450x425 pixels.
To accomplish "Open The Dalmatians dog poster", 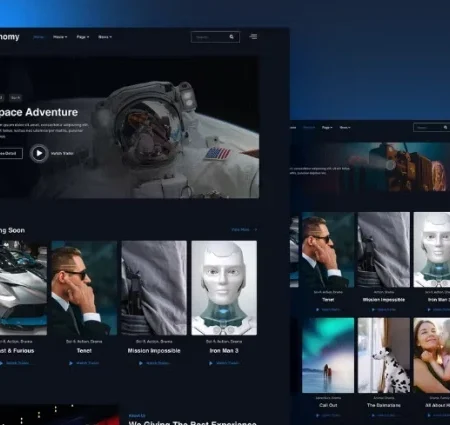I will [x=384, y=355].
